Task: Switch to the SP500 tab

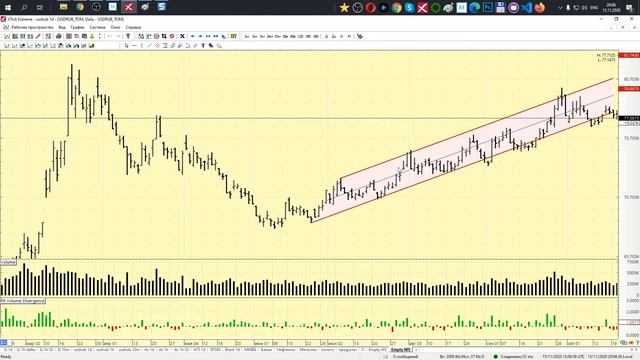Action: 215,350
